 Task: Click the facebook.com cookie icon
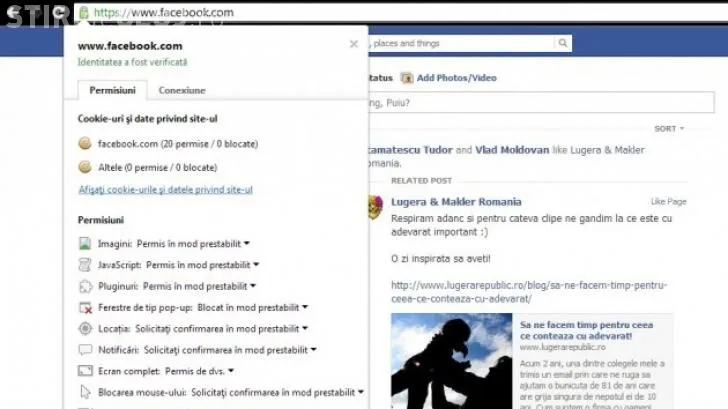pyautogui.click(x=85, y=144)
